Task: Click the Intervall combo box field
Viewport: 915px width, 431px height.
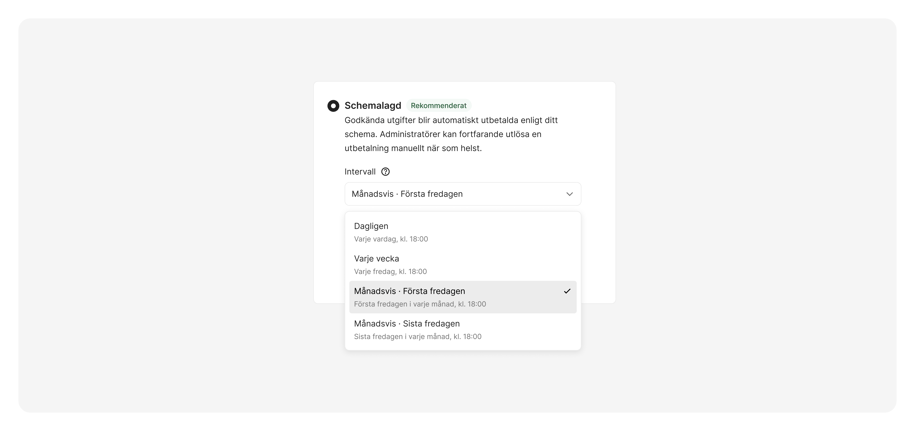Action: (x=463, y=194)
